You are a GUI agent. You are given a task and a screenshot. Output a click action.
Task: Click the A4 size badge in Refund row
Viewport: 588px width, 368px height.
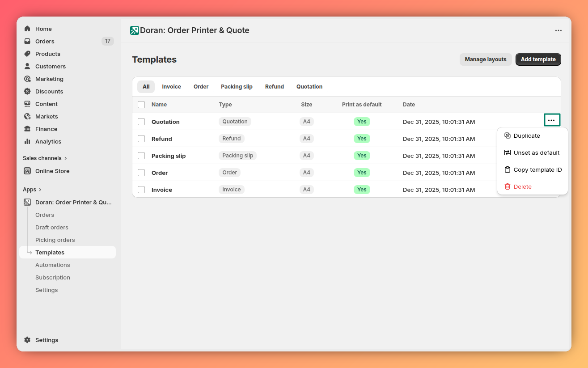(x=307, y=139)
